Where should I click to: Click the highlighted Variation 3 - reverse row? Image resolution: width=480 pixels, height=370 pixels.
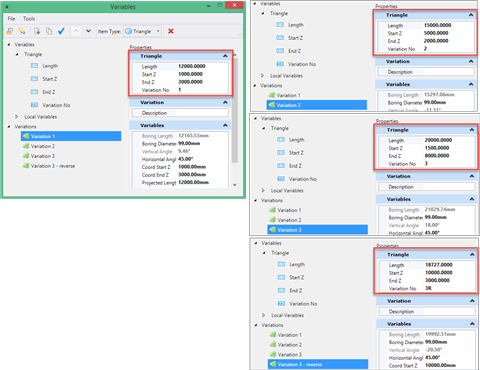pyautogui.click(x=318, y=364)
